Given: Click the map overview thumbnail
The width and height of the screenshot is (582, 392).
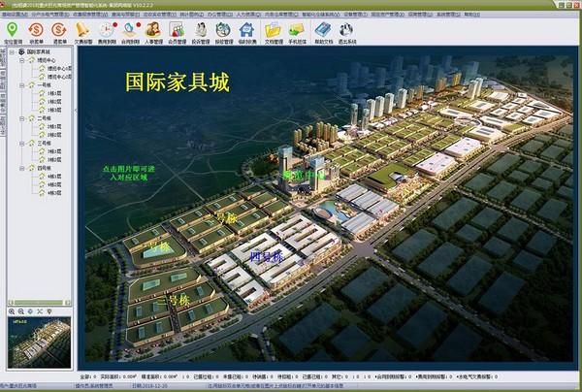Looking at the screenshot, I should pos(39,343).
